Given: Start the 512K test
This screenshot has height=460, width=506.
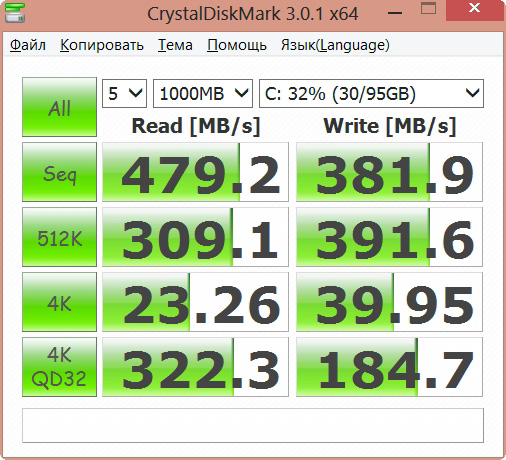Looking at the screenshot, I should [x=59, y=237].
